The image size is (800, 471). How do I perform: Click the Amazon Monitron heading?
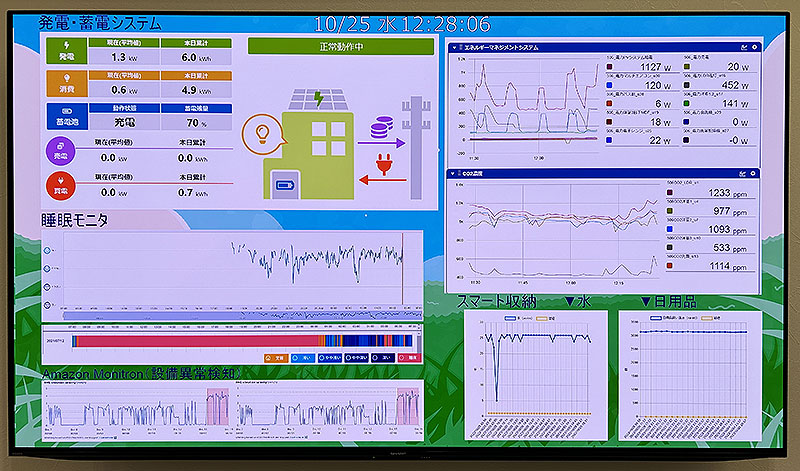(x=145, y=373)
